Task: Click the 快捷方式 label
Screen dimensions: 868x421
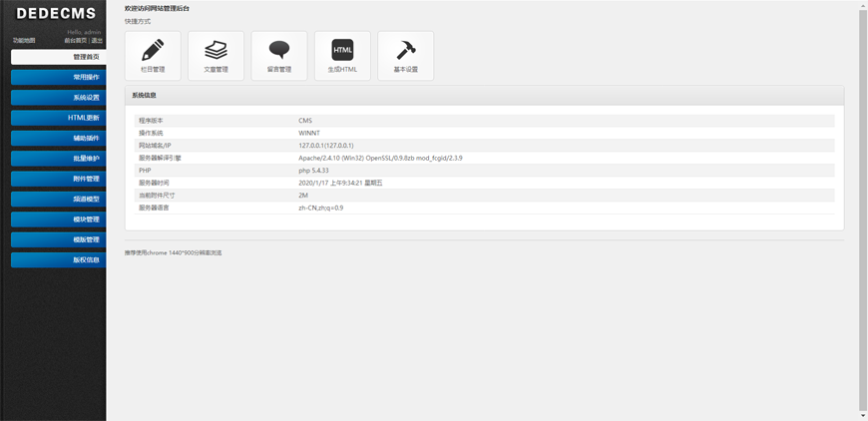Action: (x=138, y=22)
